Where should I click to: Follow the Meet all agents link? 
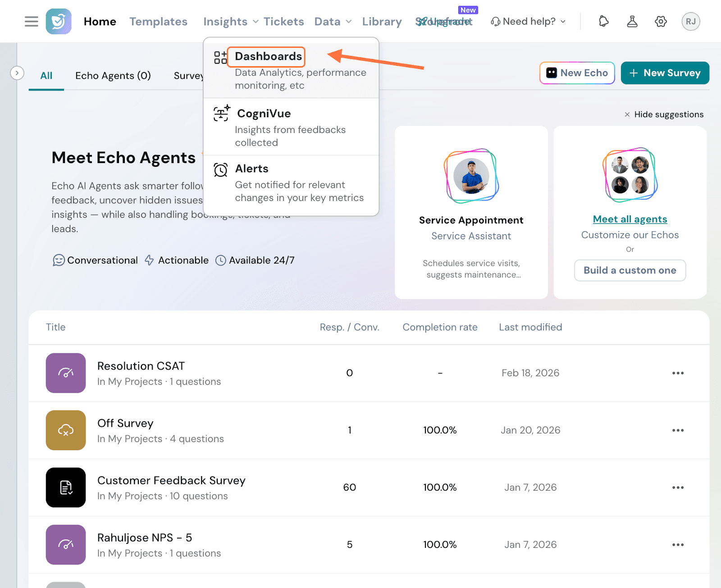[x=630, y=219]
